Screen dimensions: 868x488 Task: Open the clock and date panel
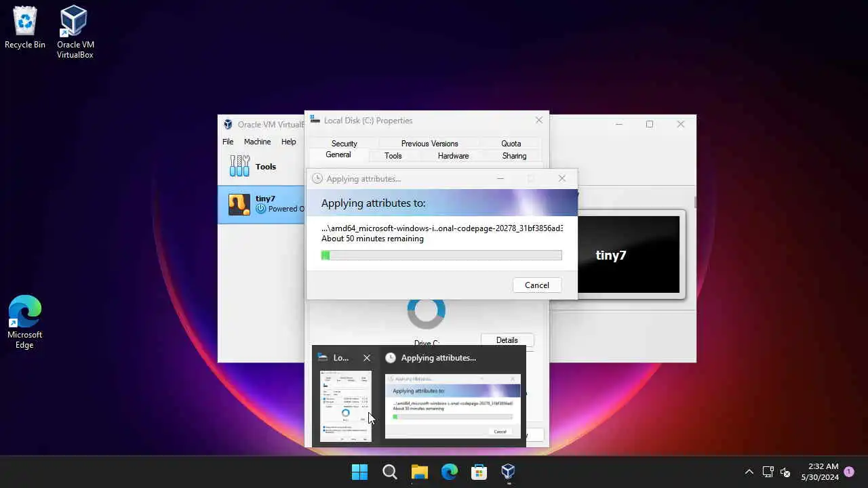pos(819,472)
